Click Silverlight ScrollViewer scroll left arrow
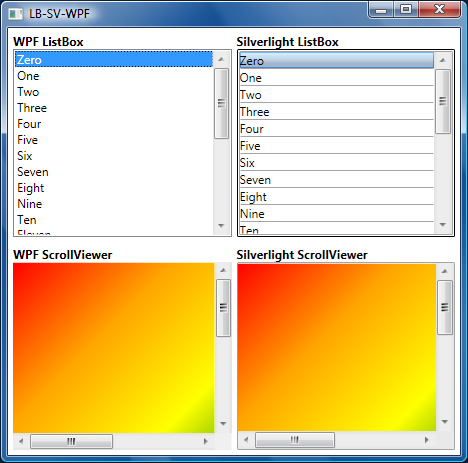The height and width of the screenshot is (463, 468). tap(246, 440)
